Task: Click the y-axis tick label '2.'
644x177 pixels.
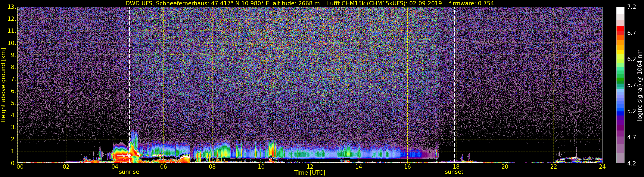Action: 13,139
